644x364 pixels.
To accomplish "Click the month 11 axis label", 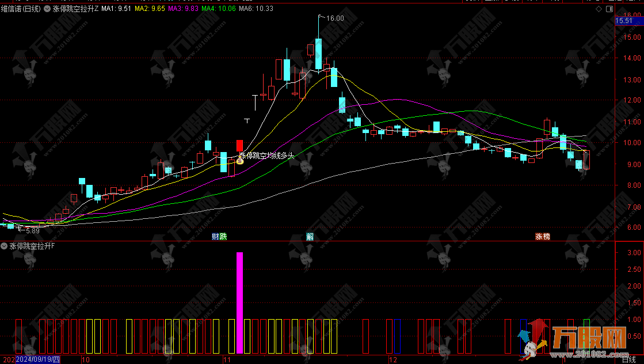I will [227, 360].
